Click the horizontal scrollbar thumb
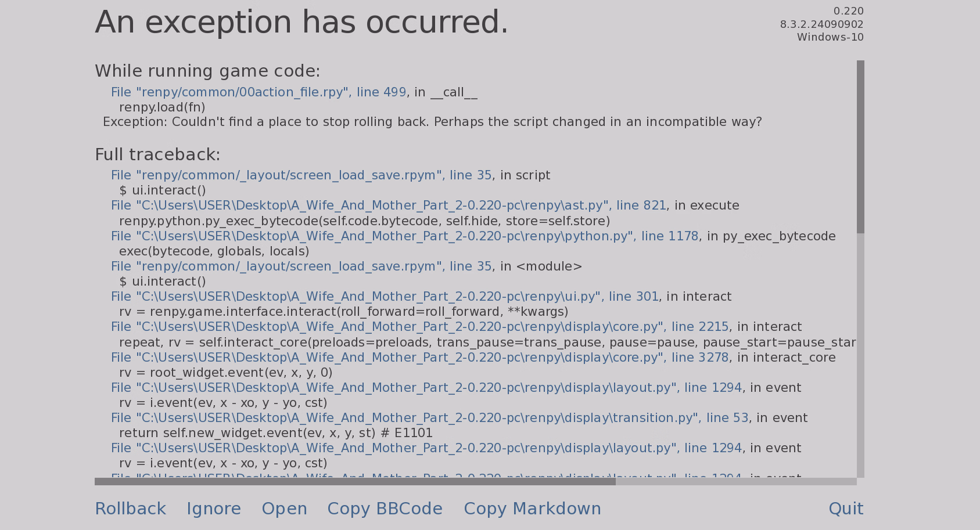This screenshot has height=530, width=980. (x=354, y=481)
